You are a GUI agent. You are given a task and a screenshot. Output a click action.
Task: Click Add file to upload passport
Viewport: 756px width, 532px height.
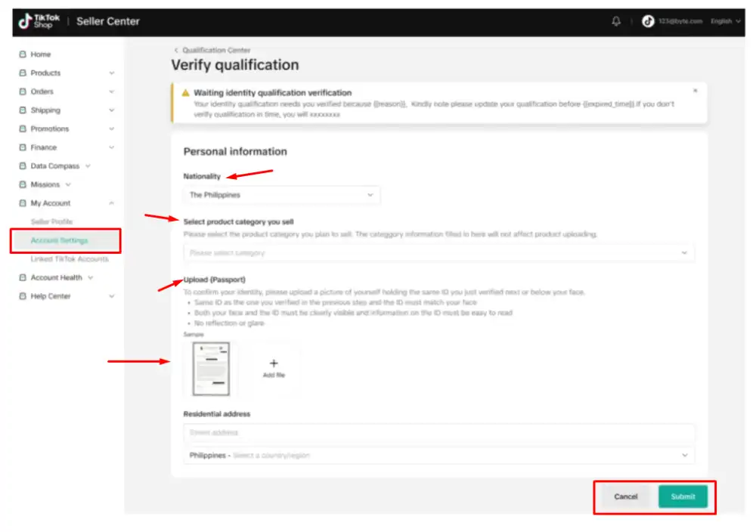tap(274, 369)
